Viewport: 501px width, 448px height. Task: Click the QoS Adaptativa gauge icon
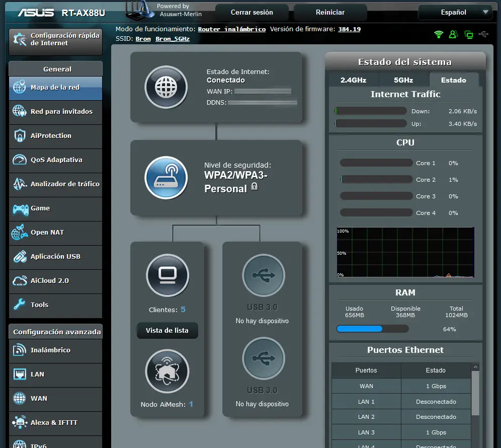(19, 160)
